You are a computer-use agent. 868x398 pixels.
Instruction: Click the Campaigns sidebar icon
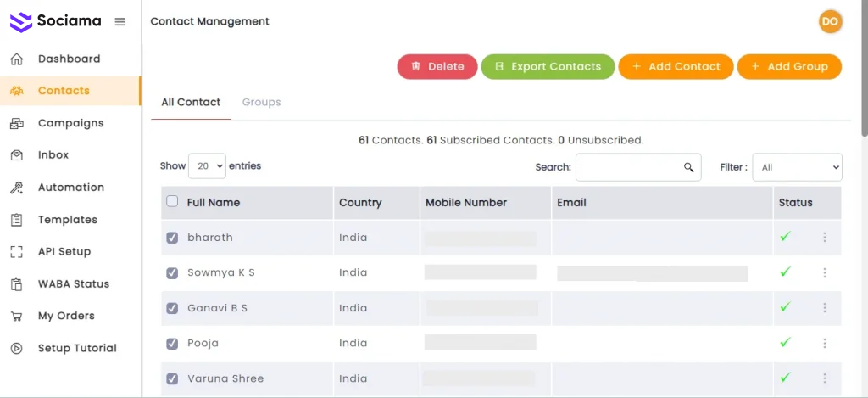coord(16,123)
